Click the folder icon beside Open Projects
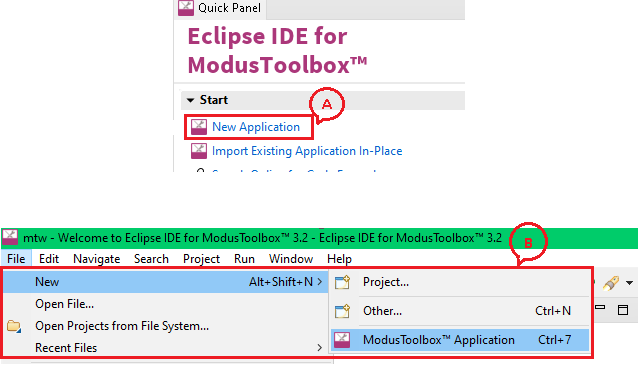This screenshot has width=641, height=371. pos(14,326)
